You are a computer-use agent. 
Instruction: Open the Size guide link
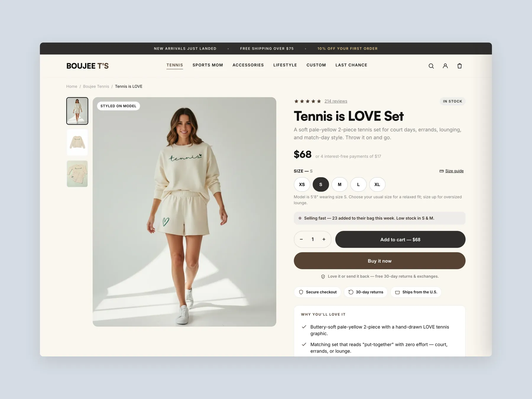tap(454, 171)
